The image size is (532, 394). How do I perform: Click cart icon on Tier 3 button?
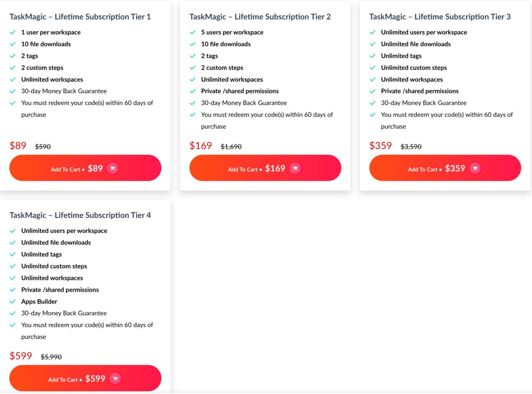475,168
